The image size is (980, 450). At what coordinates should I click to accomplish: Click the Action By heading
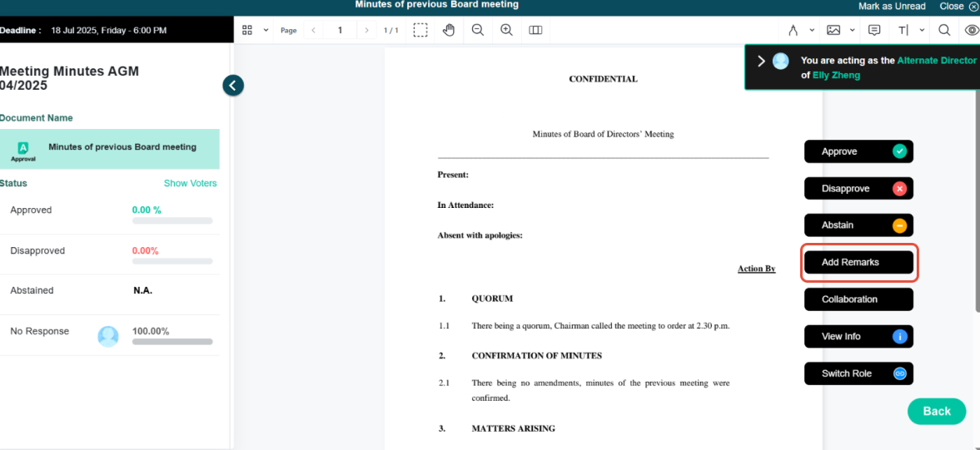(756, 269)
